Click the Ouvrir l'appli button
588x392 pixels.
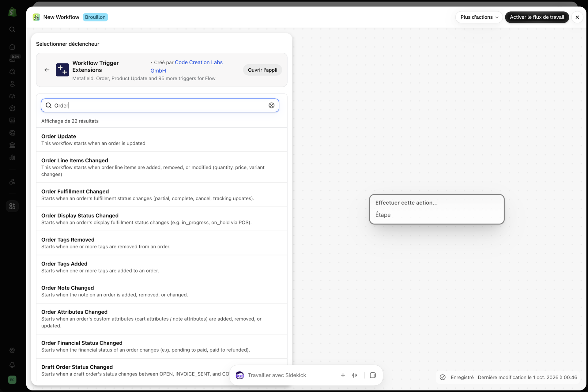[x=262, y=70]
